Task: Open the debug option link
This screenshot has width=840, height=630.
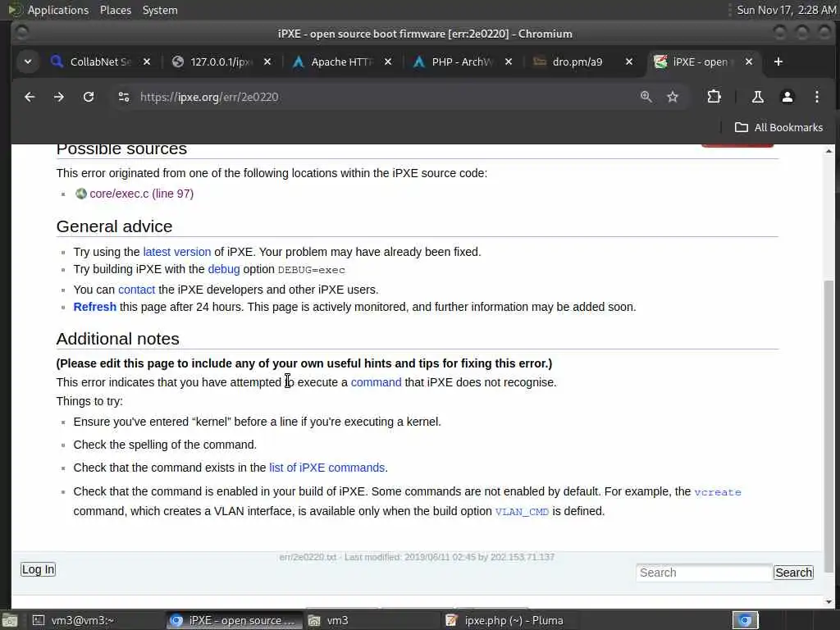Action: [x=224, y=269]
